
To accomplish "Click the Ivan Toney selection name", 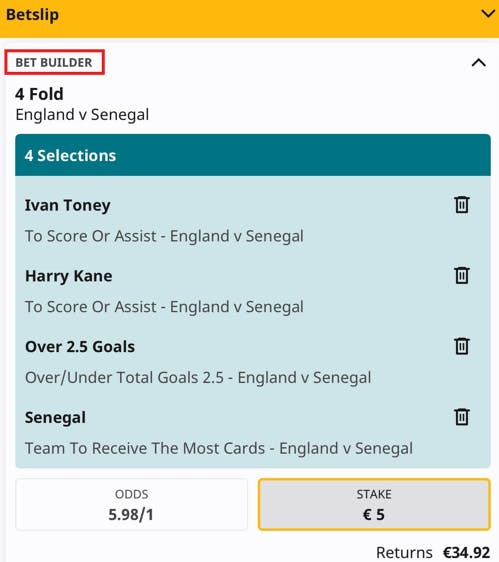I will click(x=67, y=205).
